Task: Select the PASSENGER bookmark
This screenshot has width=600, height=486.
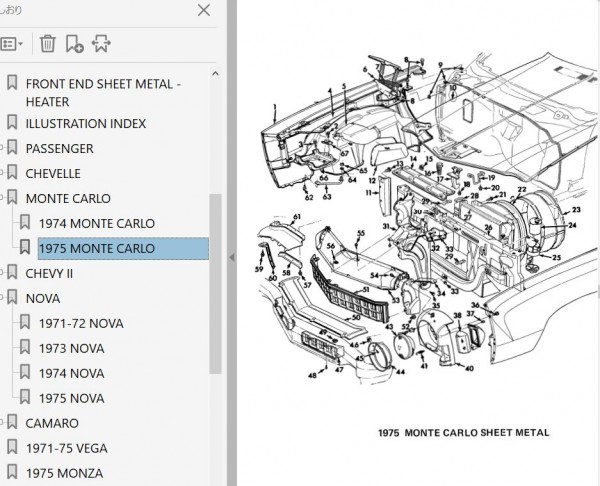Action: [x=59, y=148]
